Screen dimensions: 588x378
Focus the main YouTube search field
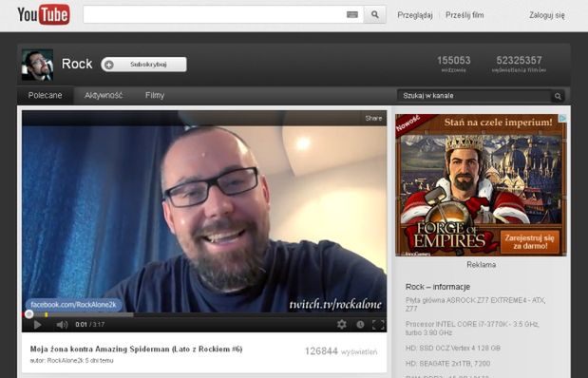(x=223, y=14)
